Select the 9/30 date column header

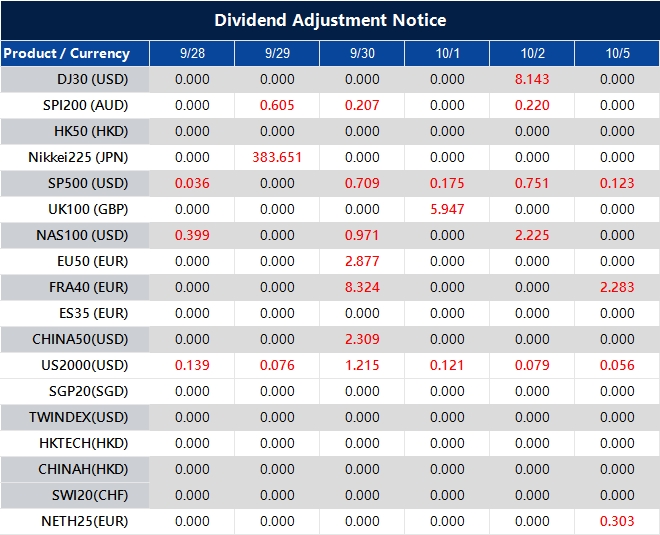(362, 53)
